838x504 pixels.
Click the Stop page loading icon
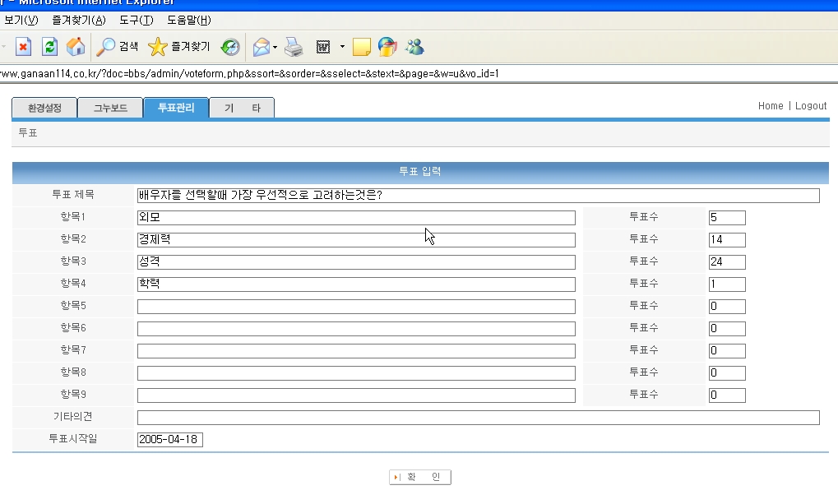[23, 47]
